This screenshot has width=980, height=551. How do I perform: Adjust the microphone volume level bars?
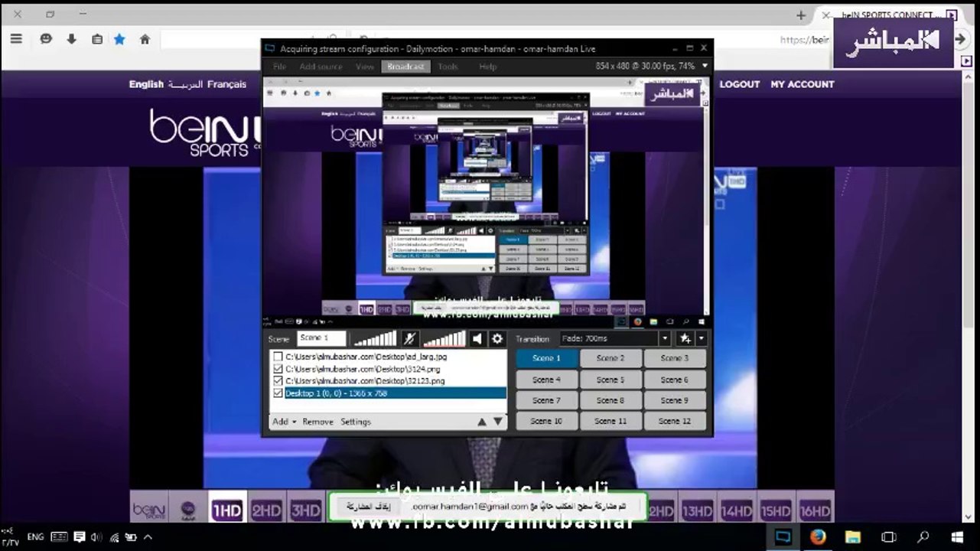(x=374, y=338)
